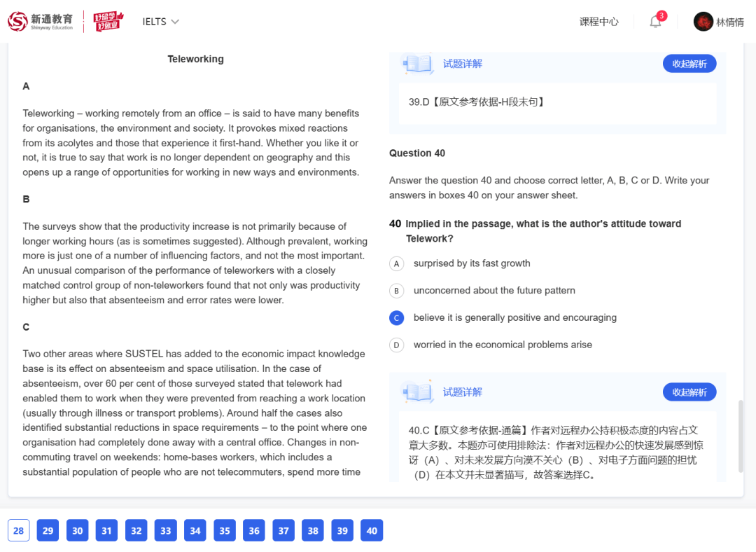The width and height of the screenshot is (756, 552).
Task: Click the book icon in question 40 analysis
Action: coord(418,392)
